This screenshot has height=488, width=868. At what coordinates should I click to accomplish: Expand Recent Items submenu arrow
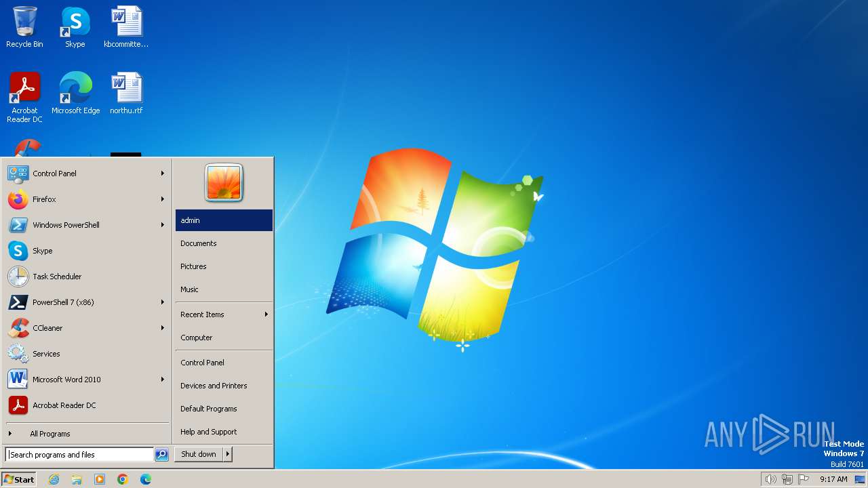[x=267, y=314]
